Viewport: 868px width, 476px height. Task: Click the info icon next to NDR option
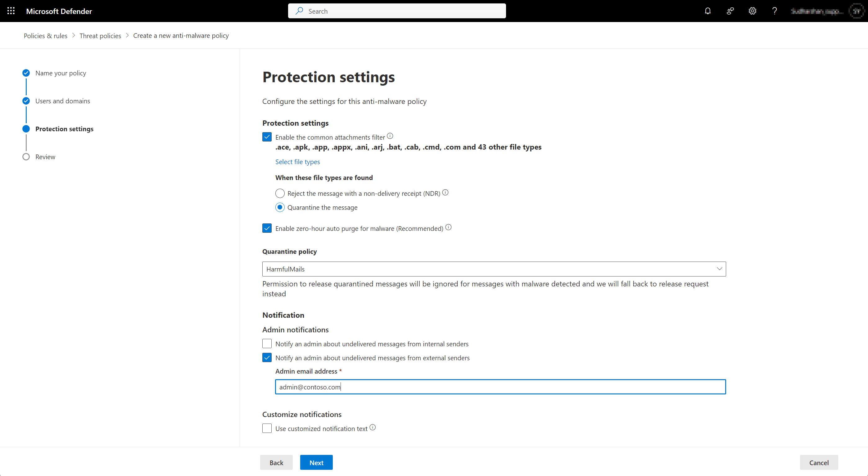(445, 192)
